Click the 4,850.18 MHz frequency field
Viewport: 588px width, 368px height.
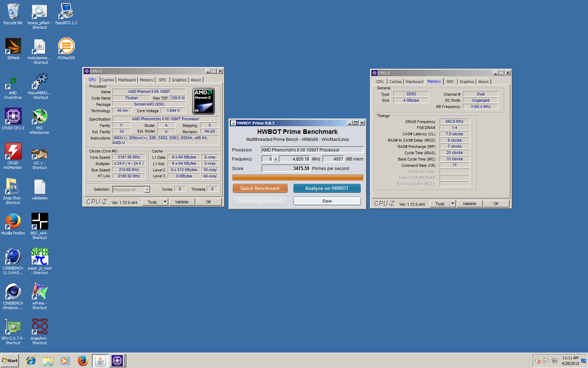click(x=294, y=159)
